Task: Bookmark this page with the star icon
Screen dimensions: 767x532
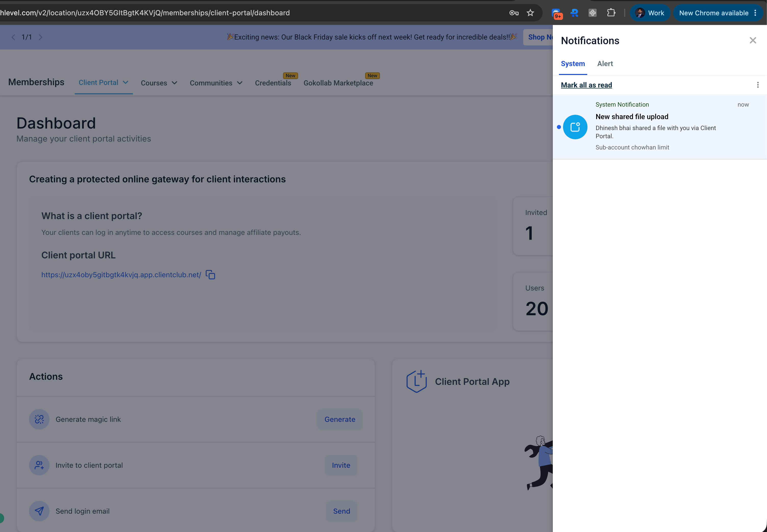Action: click(x=530, y=13)
